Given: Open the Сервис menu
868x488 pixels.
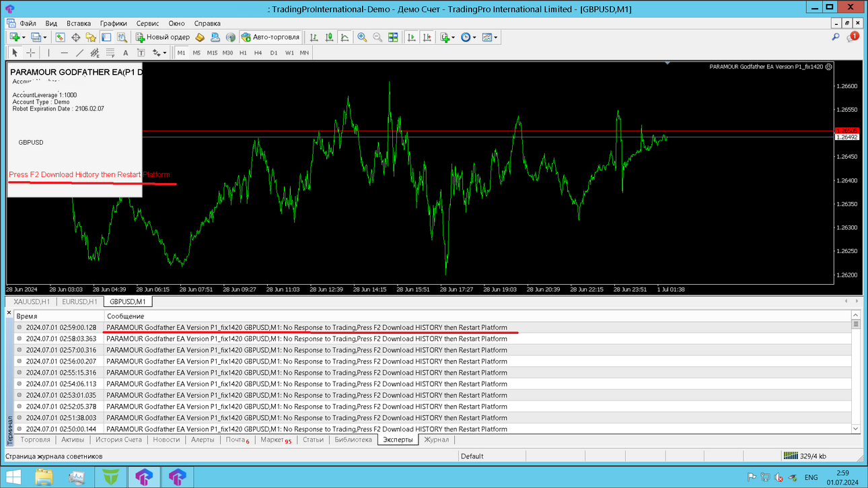Looking at the screenshot, I should click(147, 23).
